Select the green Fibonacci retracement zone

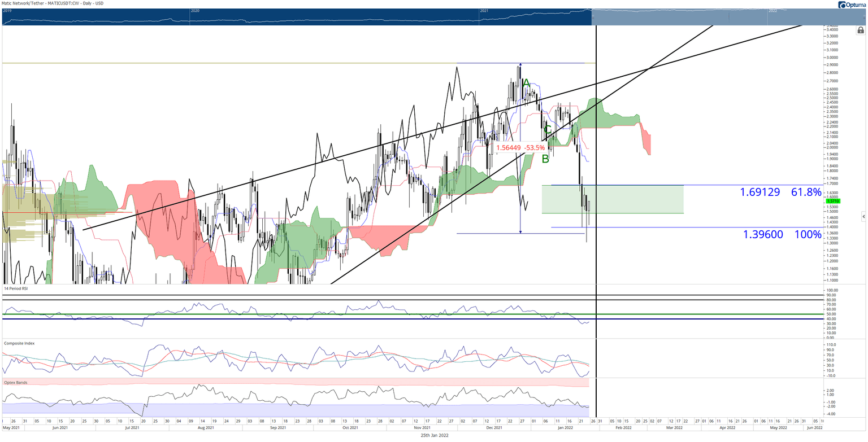coord(613,199)
